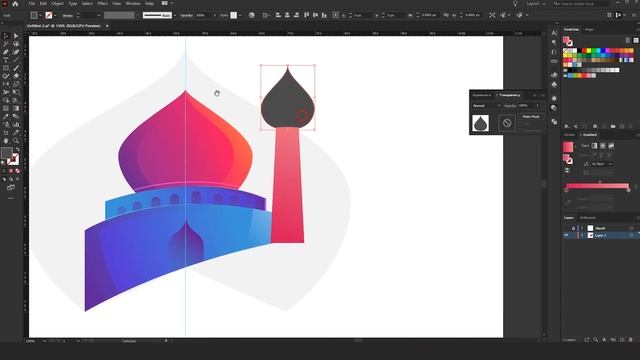Click the first horizontal align icon in the control bar

pyautogui.click(x=278, y=15)
